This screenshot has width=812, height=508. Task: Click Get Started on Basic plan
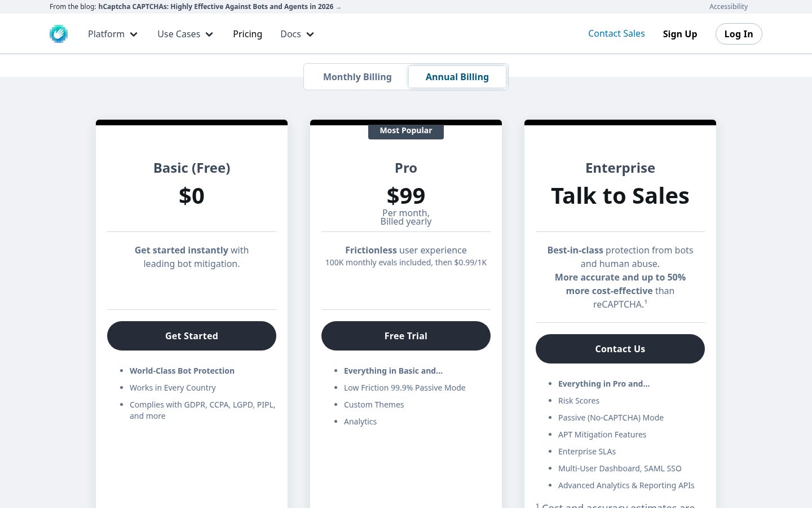point(192,336)
